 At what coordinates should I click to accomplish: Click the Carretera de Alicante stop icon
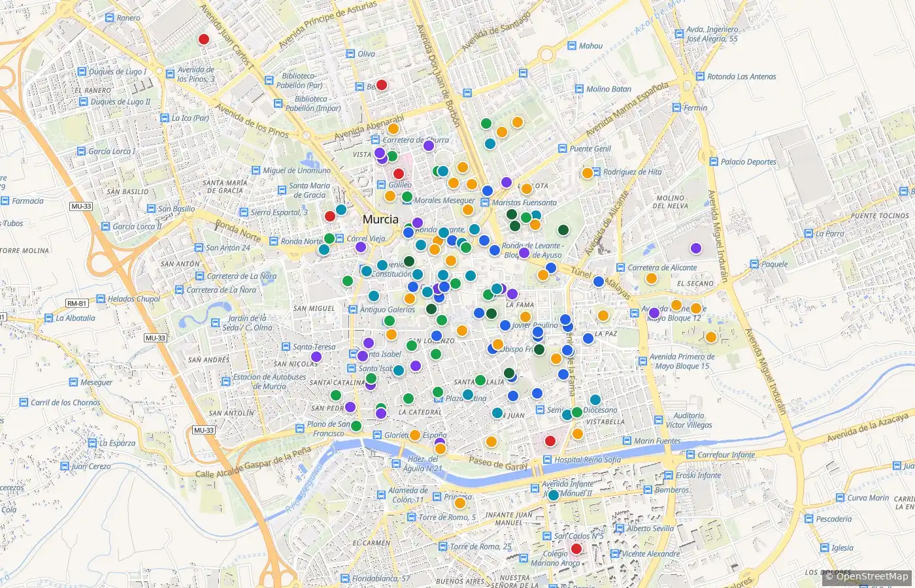point(620,267)
